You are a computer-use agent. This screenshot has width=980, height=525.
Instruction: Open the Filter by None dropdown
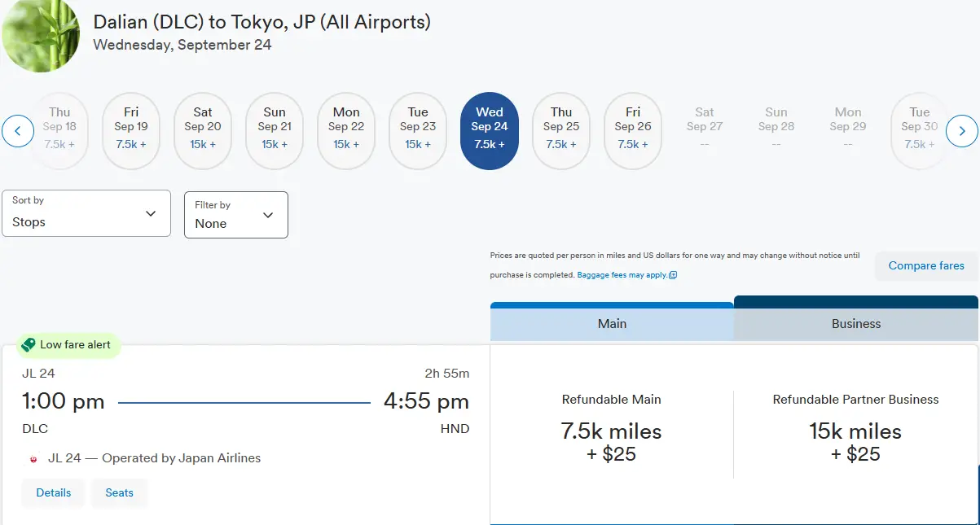235,215
